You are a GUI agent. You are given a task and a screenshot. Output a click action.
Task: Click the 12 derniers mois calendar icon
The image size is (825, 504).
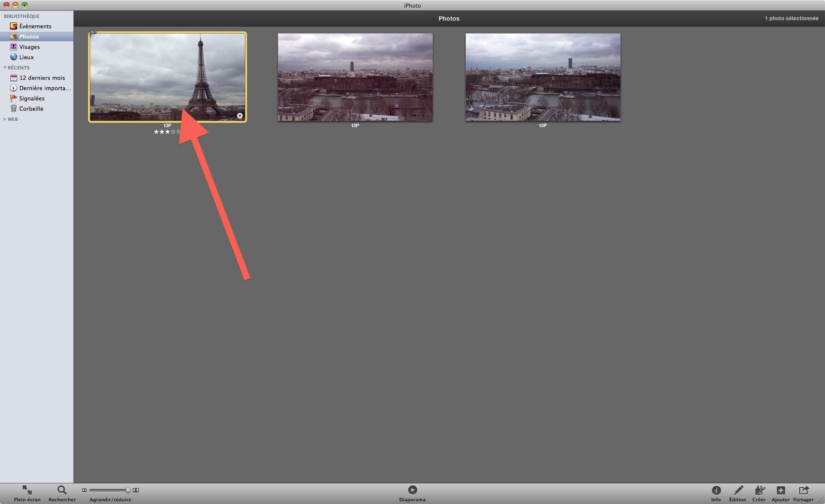[x=14, y=78]
